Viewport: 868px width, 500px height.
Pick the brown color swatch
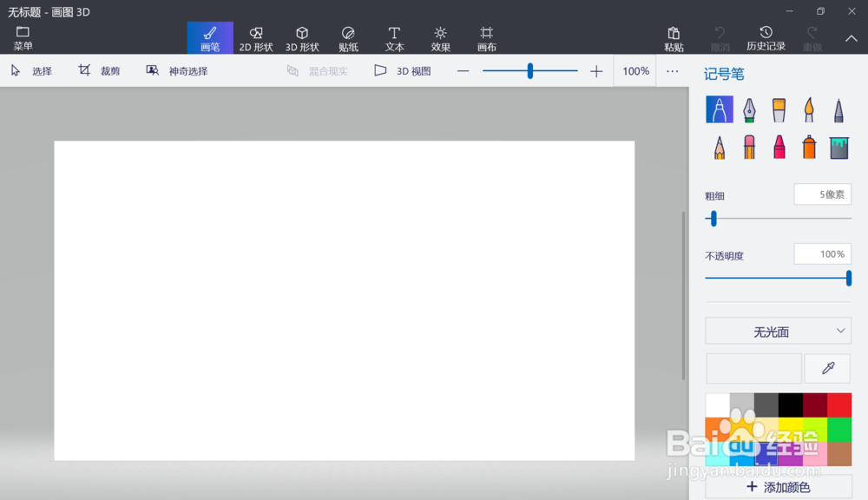(x=839, y=454)
